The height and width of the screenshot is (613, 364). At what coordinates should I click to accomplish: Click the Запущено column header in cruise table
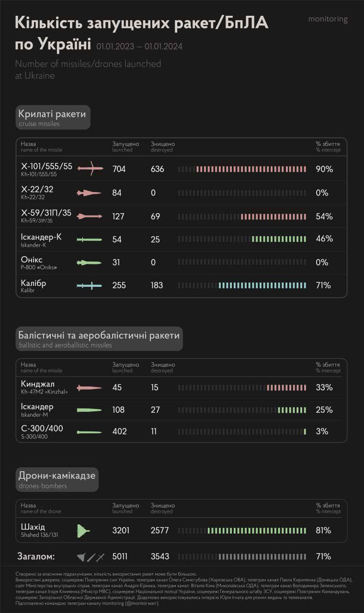[x=125, y=144]
